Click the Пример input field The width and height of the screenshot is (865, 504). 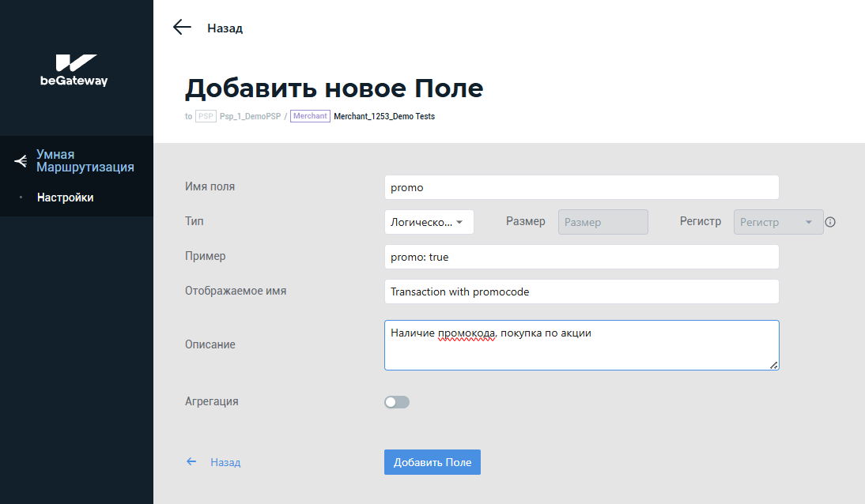581,257
